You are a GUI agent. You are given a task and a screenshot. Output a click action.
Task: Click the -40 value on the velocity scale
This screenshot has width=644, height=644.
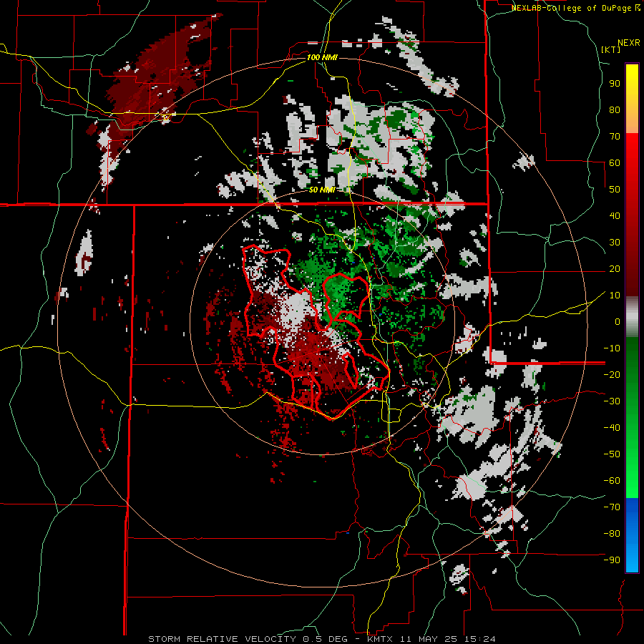point(612,428)
